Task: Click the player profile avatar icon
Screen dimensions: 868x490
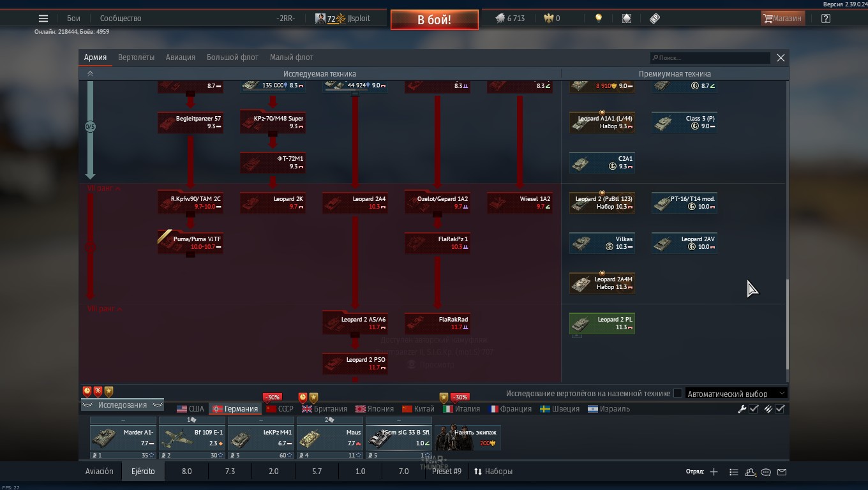Action: 320,19
